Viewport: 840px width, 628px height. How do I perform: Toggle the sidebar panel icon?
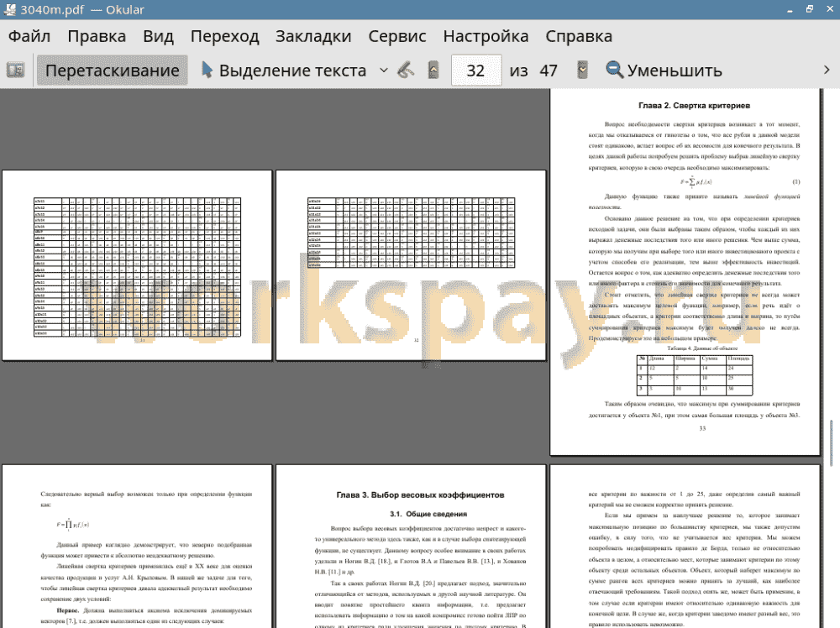(15, 71)
